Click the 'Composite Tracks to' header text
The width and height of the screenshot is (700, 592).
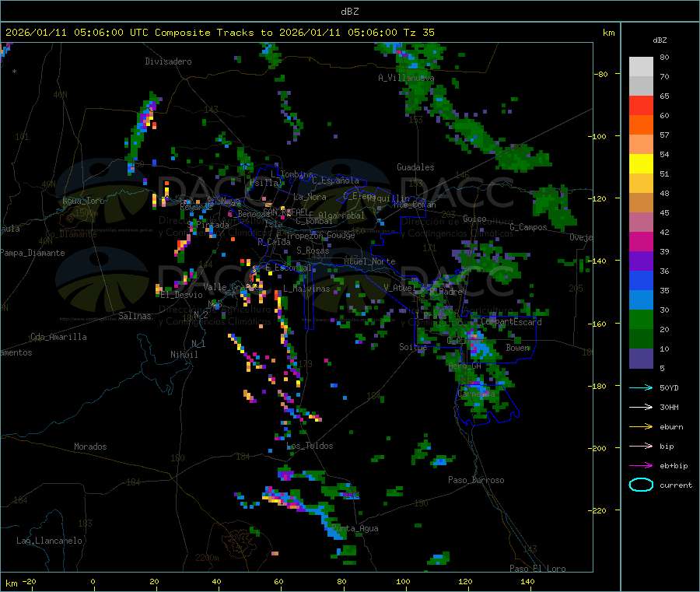tap(213, 33)
